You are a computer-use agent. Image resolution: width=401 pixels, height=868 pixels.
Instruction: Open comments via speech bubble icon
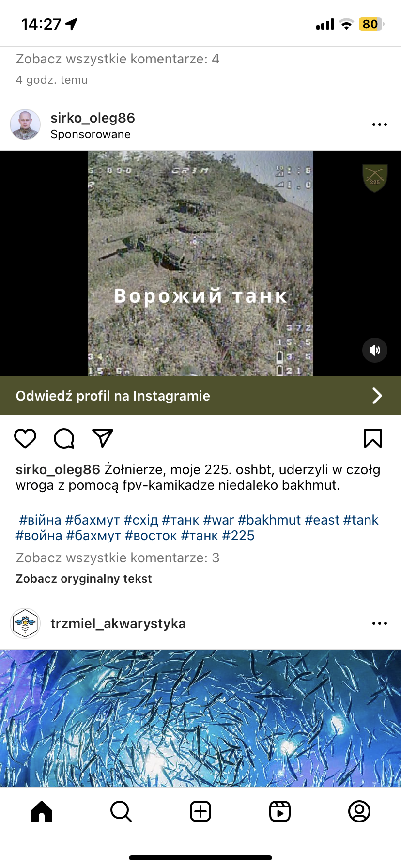coord(64,438)
